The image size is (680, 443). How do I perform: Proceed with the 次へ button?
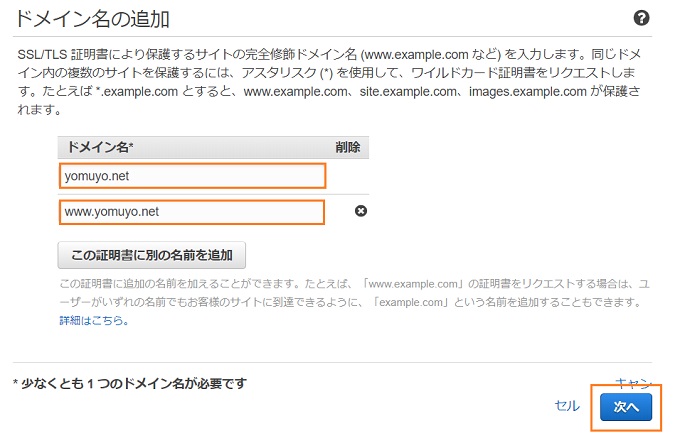point(626,407)
